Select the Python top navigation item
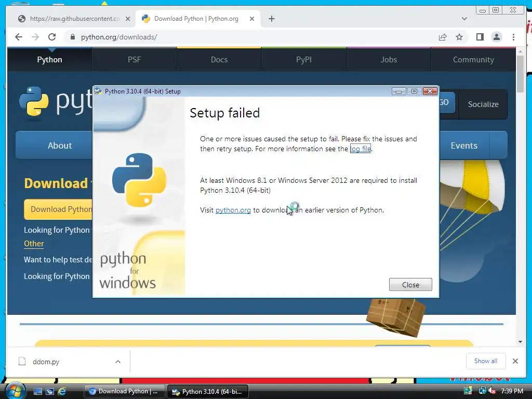The height and width of the screenshot is (399, 532). click(49, 59)
